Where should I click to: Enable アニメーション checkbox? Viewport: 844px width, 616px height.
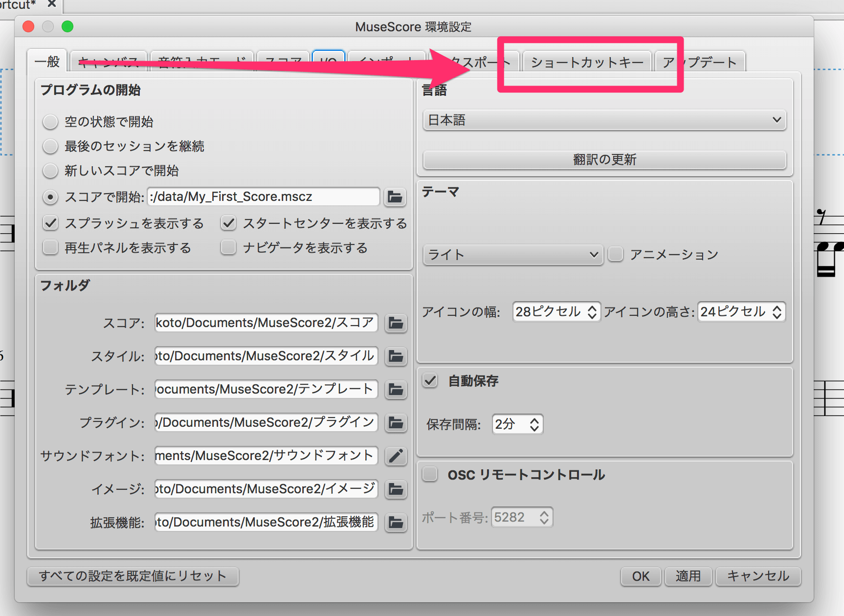(x=616, y=254)
